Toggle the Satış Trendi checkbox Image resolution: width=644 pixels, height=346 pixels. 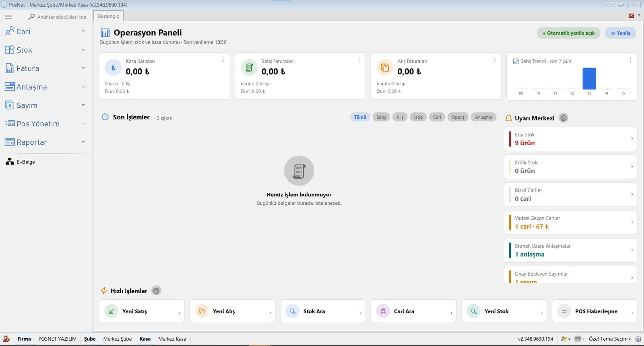(516, 61)
